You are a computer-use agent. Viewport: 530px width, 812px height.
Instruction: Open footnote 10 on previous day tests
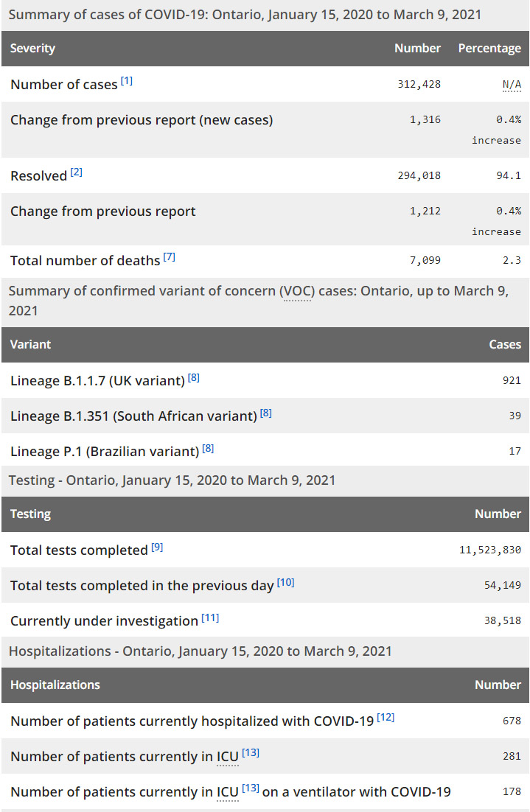[286, 582]
